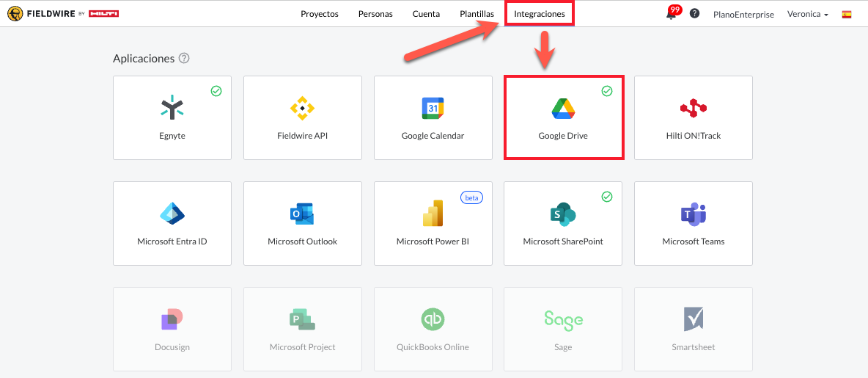Open the Microsoft Project icon
Viewport: 868px width, 378px height.
tap(302, 319)
